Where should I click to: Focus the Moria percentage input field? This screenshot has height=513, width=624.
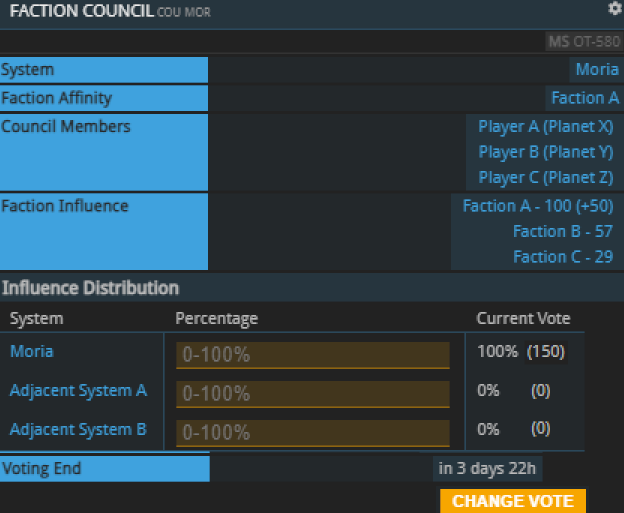click(x=313, y=355)
